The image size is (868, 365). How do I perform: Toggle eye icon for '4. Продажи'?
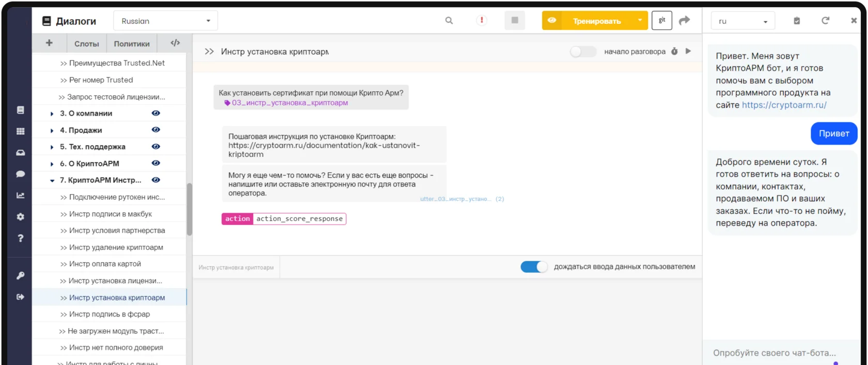point(156,130)
